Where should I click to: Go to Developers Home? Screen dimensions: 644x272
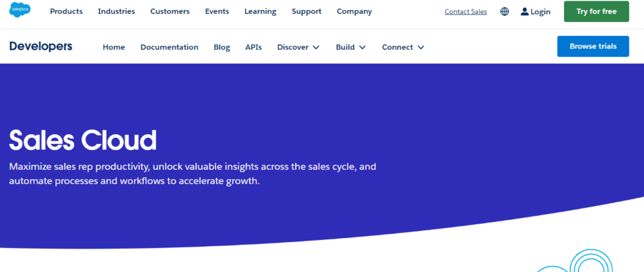point(114,47)
